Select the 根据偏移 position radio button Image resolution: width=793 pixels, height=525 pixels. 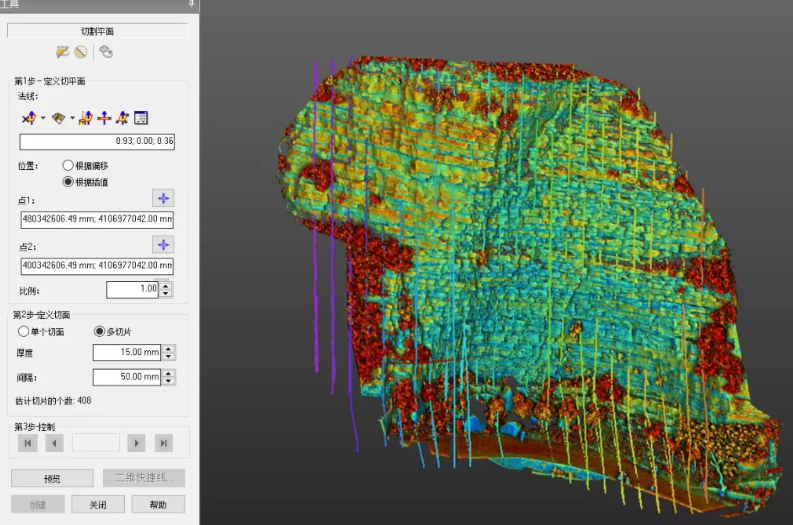[x=68, y=165]
